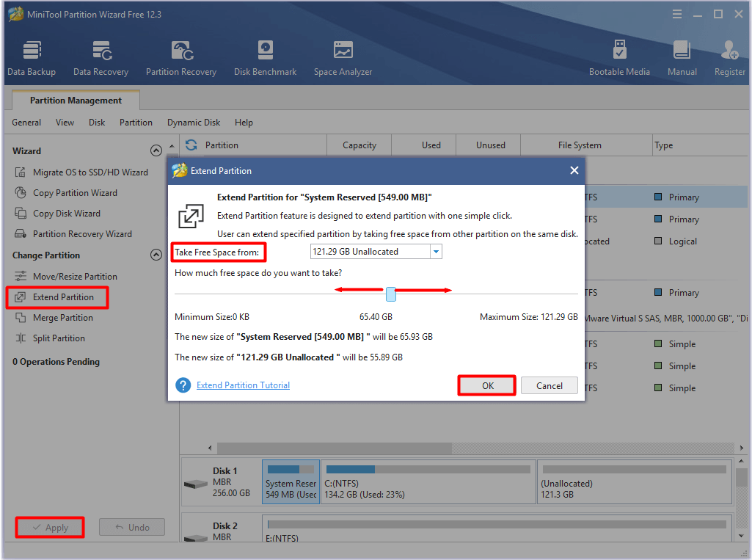Open the Extend Partition Tutorial link
This screenshot has width=752, height=560.
[x=243, y=385]
